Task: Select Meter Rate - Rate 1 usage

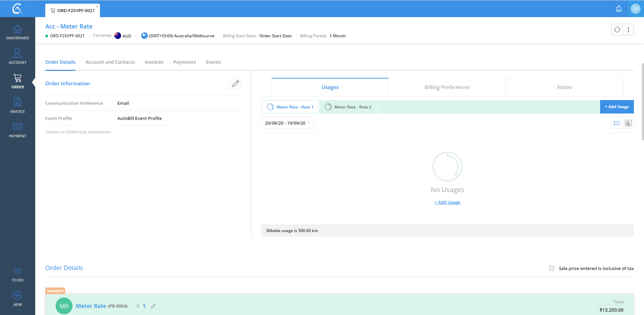Action: [x=290, y=107]
